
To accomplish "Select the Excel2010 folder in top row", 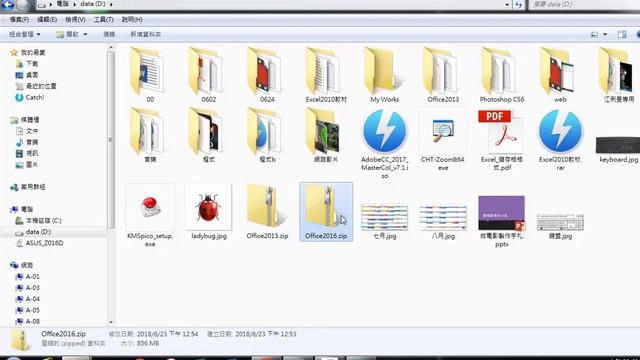I will click(x=326, y=76).
